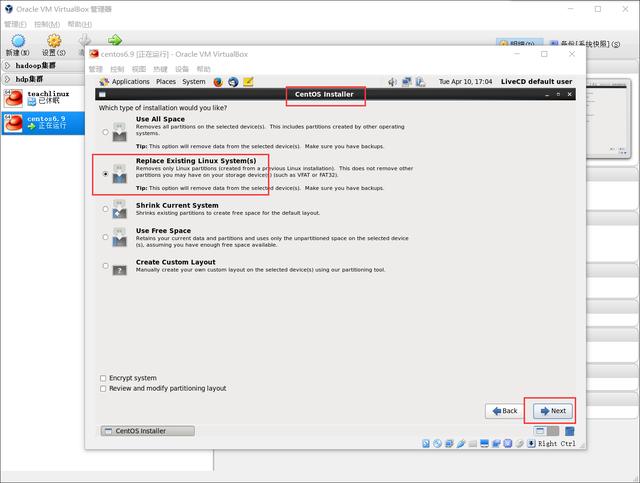
Task: Open the System menu in CentOS panel
Action: coord(194,82)
